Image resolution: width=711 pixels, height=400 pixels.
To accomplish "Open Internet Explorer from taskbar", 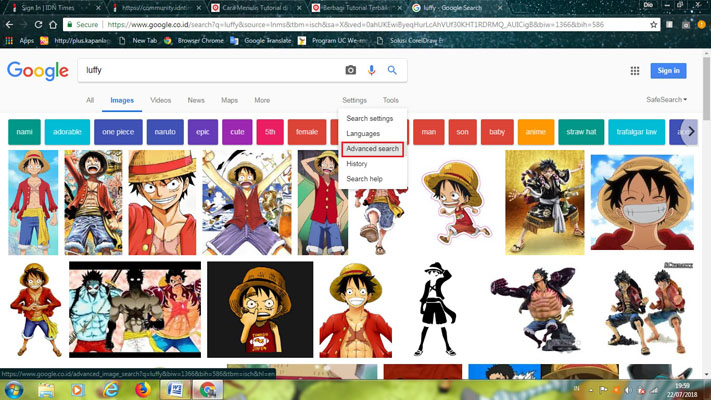I will coord(110,390).
